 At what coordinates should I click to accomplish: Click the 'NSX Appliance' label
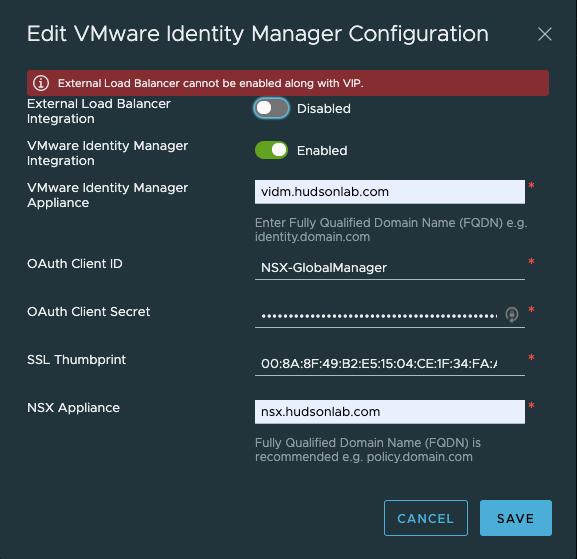tap(73, 408)
